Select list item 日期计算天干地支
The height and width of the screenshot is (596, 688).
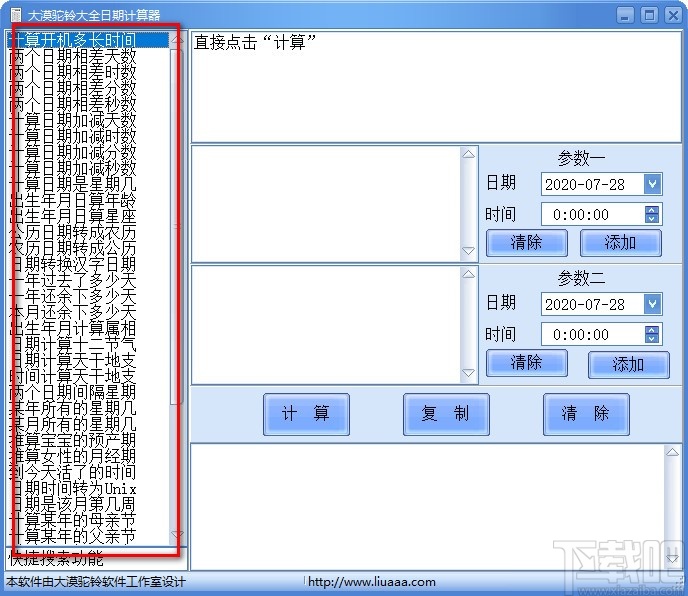tap(88, 360)
